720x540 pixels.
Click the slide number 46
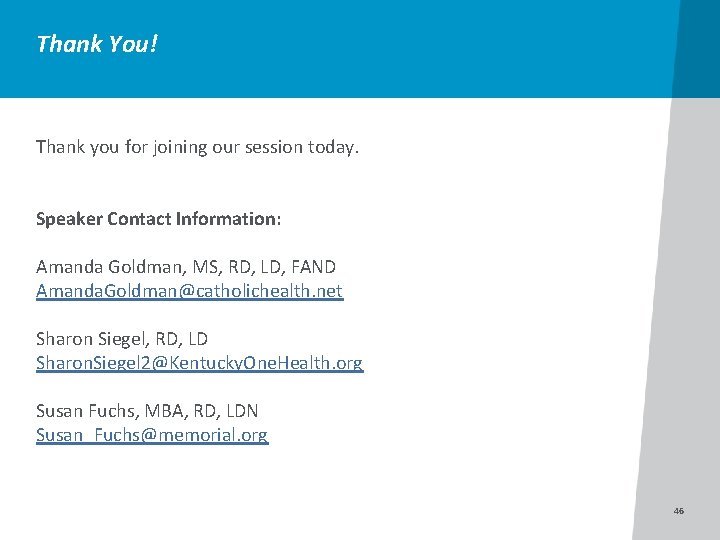(x=679, y=511)
